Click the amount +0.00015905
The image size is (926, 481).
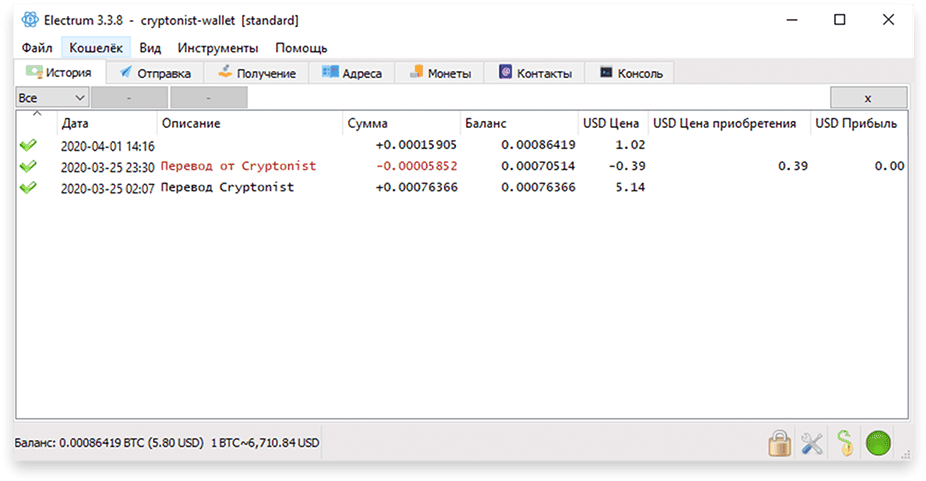coord(416,145)
